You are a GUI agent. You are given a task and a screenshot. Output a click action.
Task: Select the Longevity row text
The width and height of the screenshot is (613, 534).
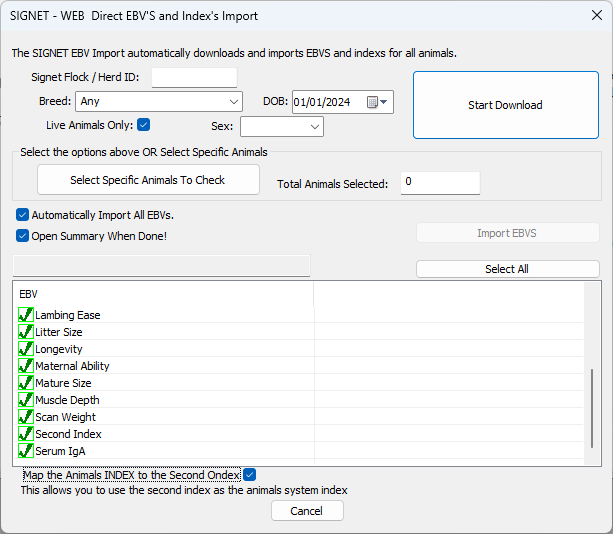59,349
